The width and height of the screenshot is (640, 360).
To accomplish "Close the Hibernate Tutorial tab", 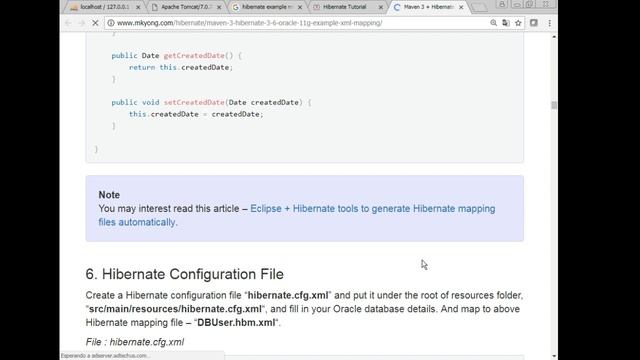I will 381,7.
